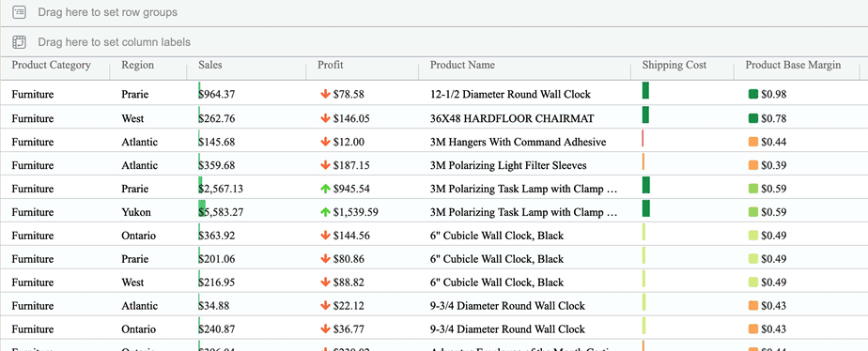Click the column labels panel icon
Screen dimensions: 868x351
pyautogui.click(x=20, y=42)
